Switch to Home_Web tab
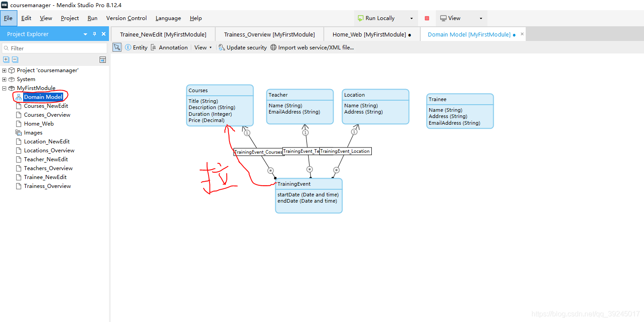Screen dimensions: 644x322 [372, 34]
